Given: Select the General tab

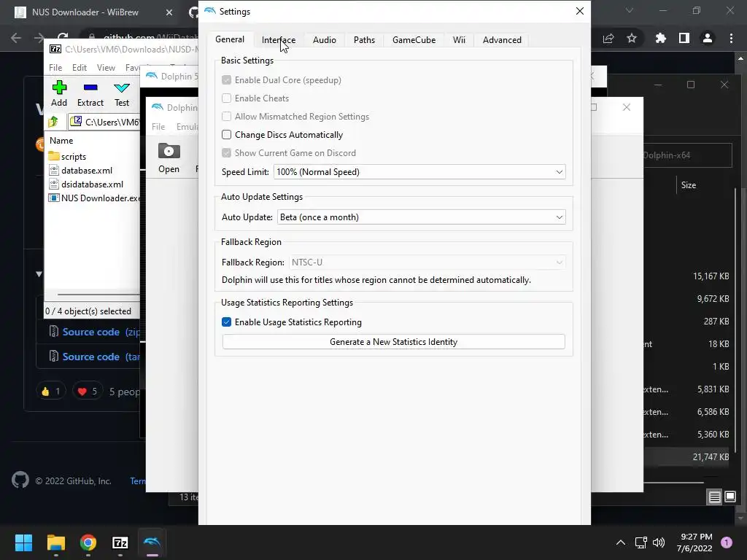Looking at the screenshot, I should click(230, 39).
